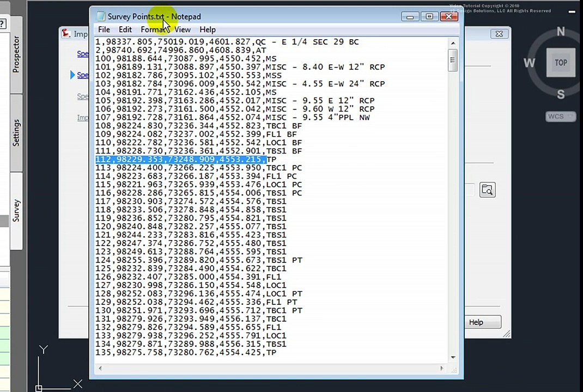Click the line for point 130 'TBC1 PT'
Viewport: 583px width, 392px height.
198,311
